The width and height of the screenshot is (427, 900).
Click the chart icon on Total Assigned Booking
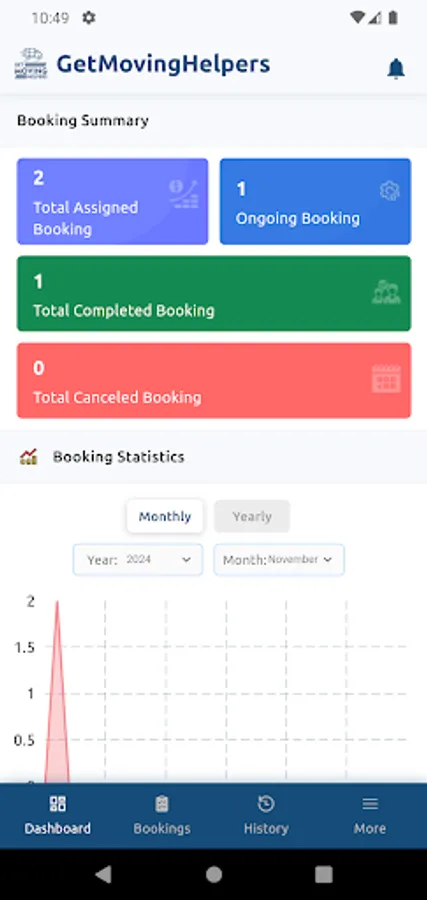tap(184, 193)
